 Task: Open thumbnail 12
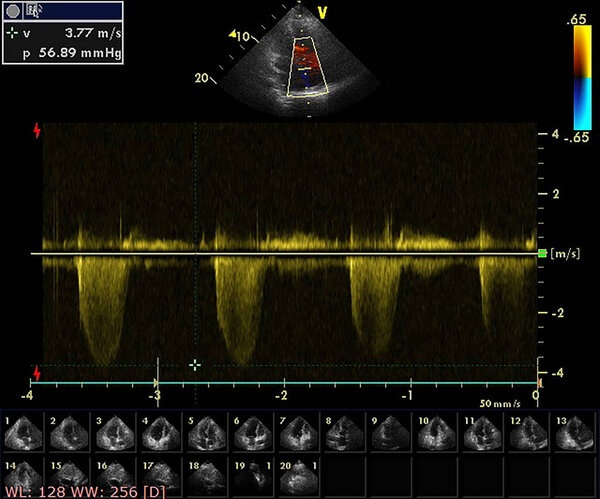[528, 432]
